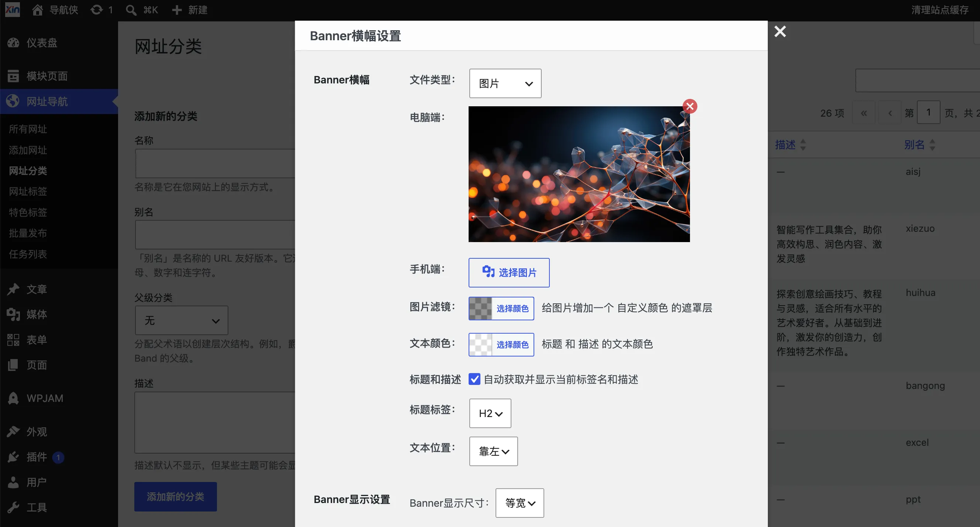Open 网址标签 submenu item

click(x=28, y=192)
